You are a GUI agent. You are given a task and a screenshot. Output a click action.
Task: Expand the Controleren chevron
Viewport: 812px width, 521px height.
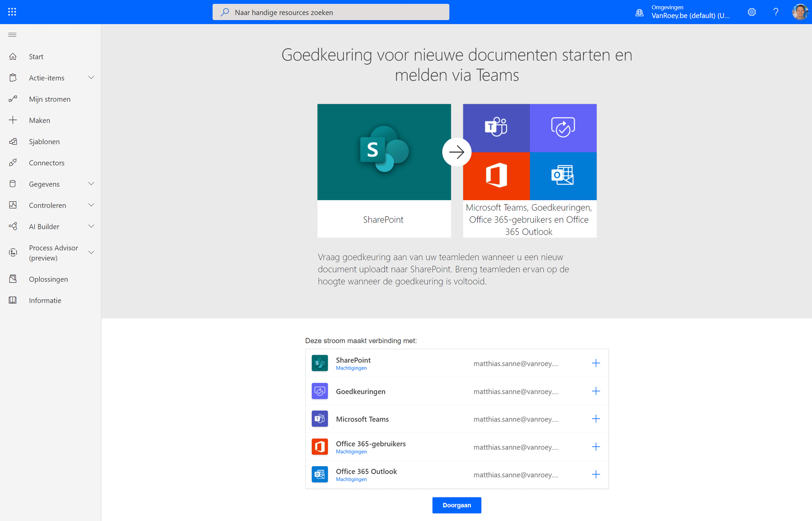tap(91, 205)
